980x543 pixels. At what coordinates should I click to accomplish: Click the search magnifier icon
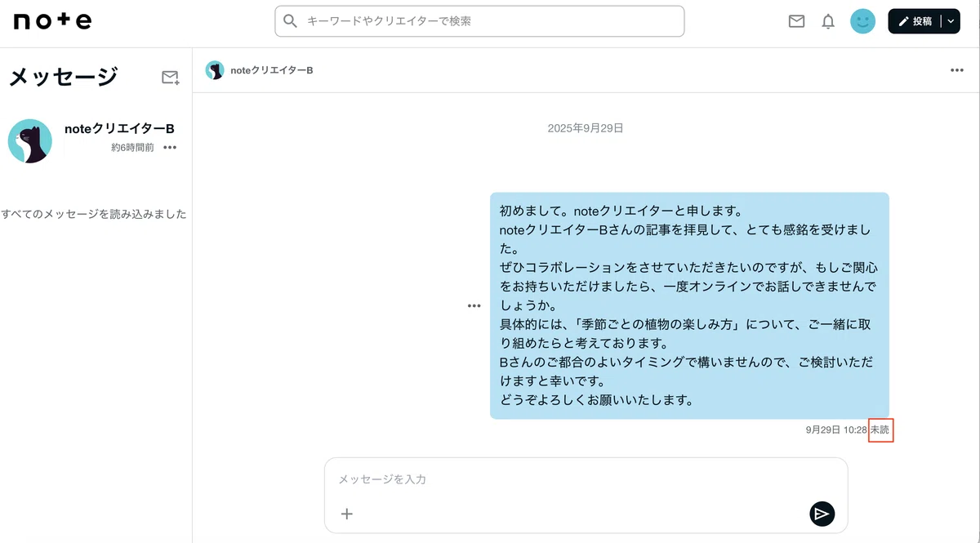coord(290,21)
